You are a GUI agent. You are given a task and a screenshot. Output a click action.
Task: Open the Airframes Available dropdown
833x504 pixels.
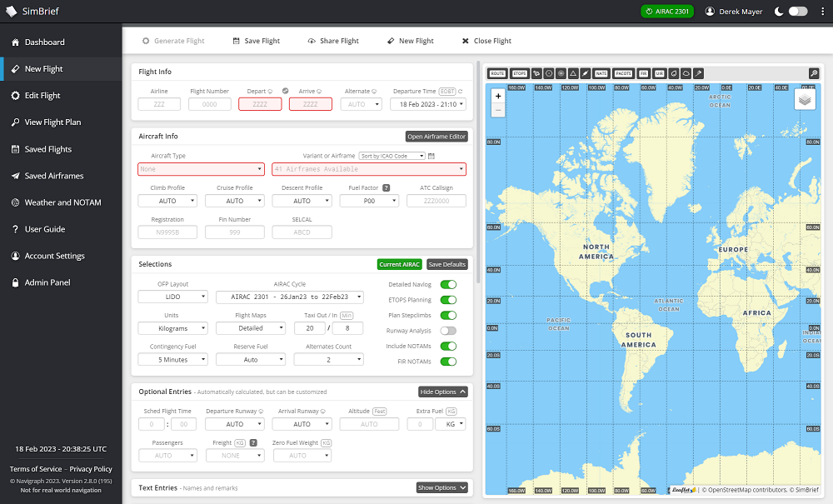(369, 169)
